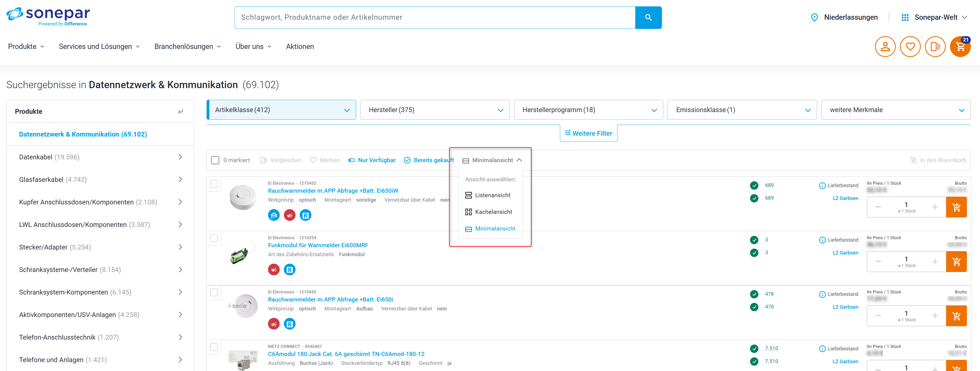Select Kachelansicht view option
980x371 pixels.
[488, 212]
